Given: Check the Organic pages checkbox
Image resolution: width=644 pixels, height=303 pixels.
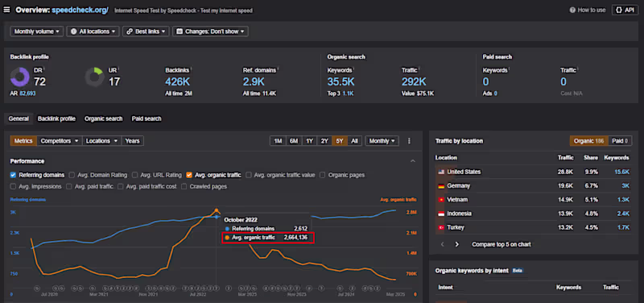Looking at the screenshot, I should 323,175.
